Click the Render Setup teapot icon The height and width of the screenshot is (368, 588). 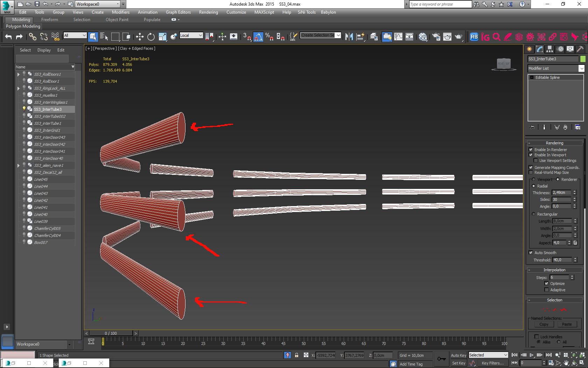(x=447, y=36)
